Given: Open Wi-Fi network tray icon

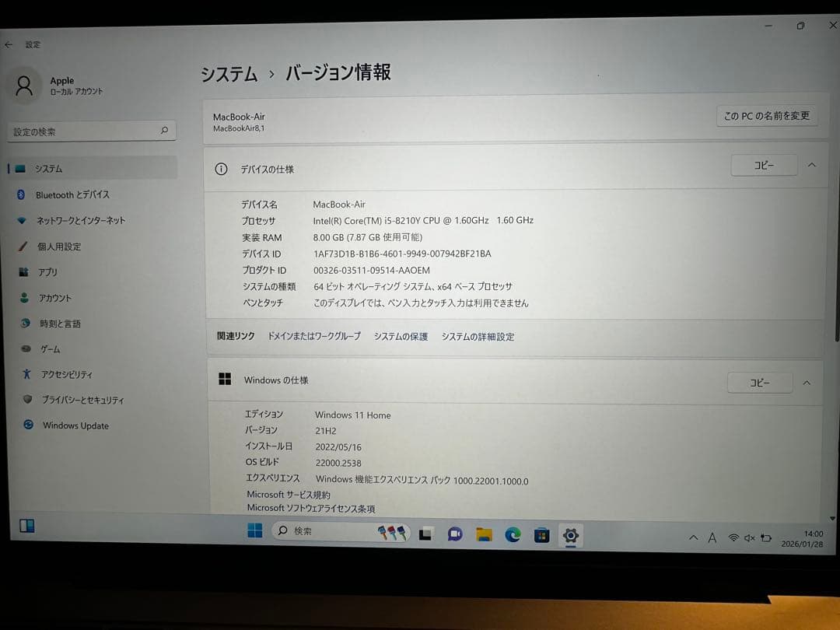Looking at the screenshot, I should 733,538.
